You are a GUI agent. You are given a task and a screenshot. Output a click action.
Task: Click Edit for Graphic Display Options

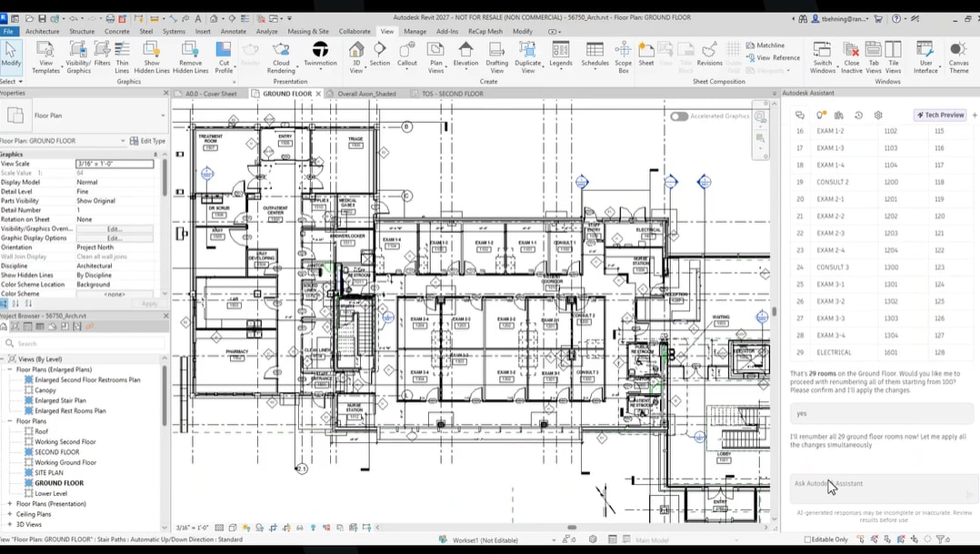tap(115, 238)
